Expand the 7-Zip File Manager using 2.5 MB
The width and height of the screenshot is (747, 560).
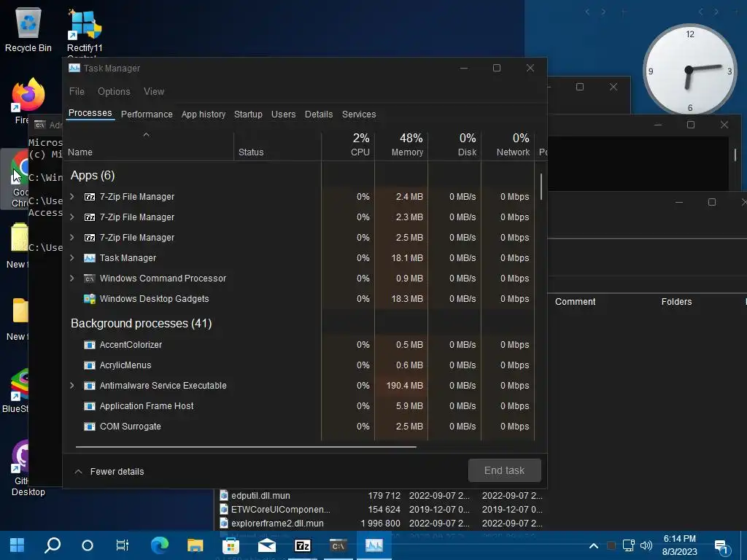tap(72, 238)
